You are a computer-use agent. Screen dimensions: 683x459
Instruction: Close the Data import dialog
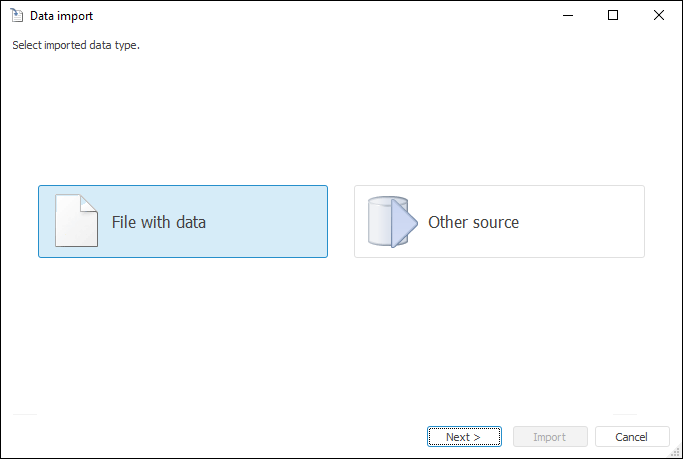659,16
